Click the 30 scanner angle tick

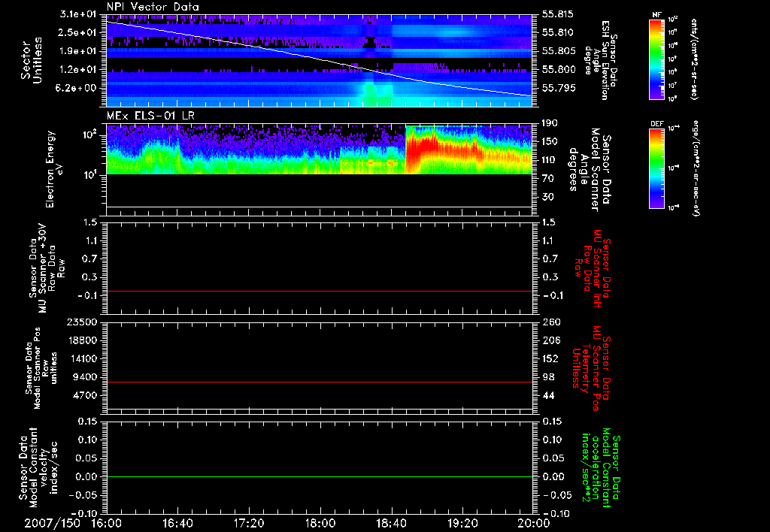(548, 197)
